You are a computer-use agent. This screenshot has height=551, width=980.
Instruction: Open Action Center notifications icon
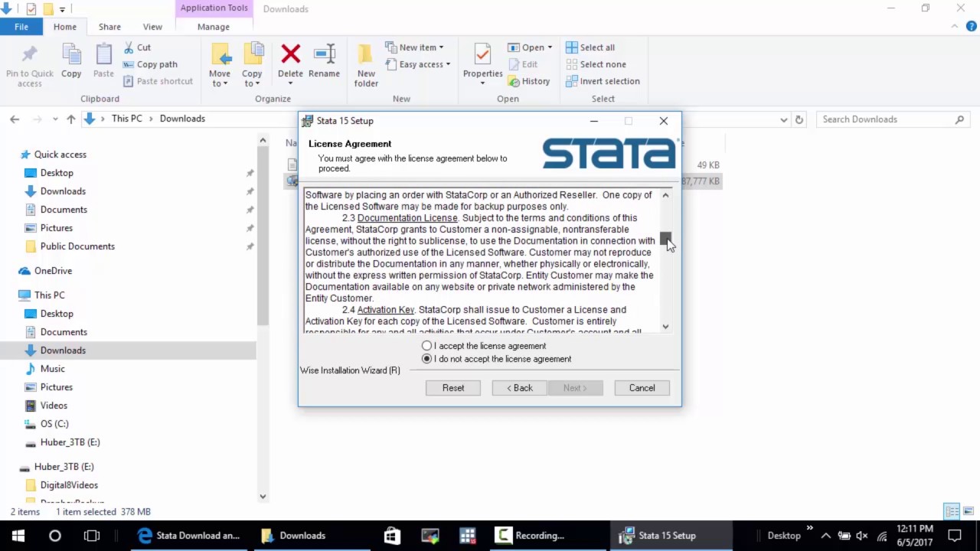point(955,536)
